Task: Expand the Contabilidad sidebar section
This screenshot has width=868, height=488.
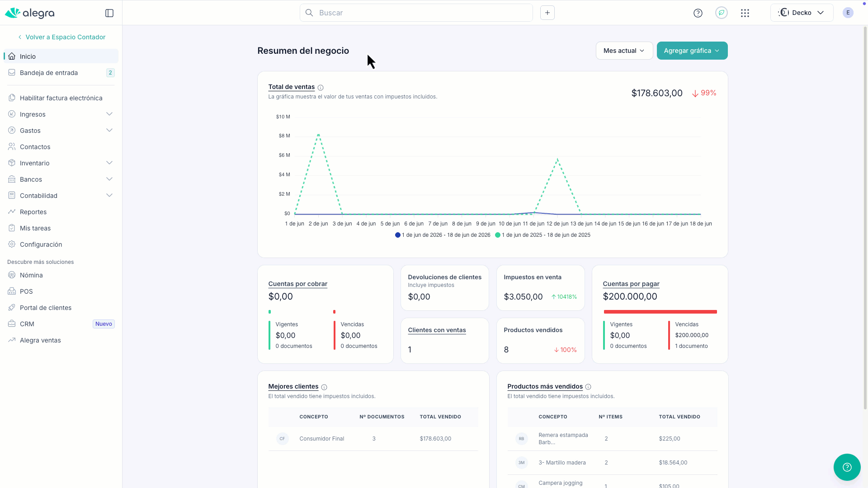Action: coord(61,196)
